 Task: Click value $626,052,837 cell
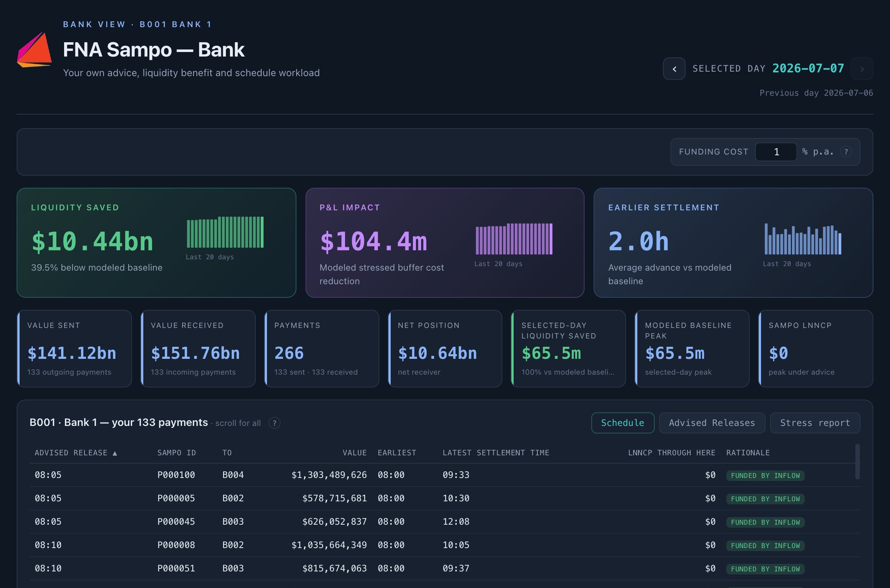pyautogui.click(x=335, y=522)
